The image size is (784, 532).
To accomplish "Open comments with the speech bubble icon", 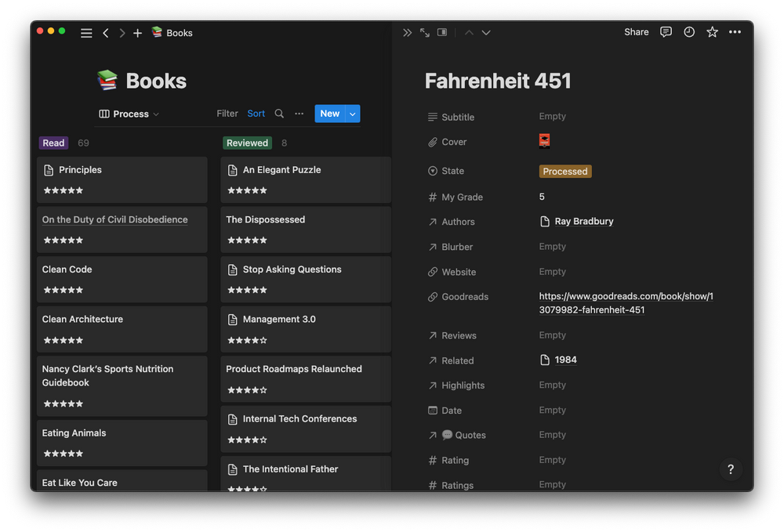I will click(666, 32).
